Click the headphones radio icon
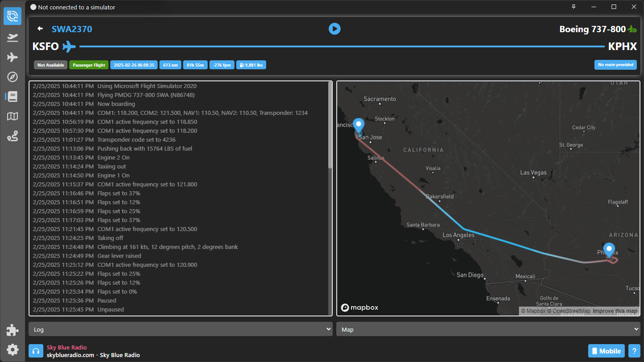This screenshot has width=644, height=362. (36, 351)
